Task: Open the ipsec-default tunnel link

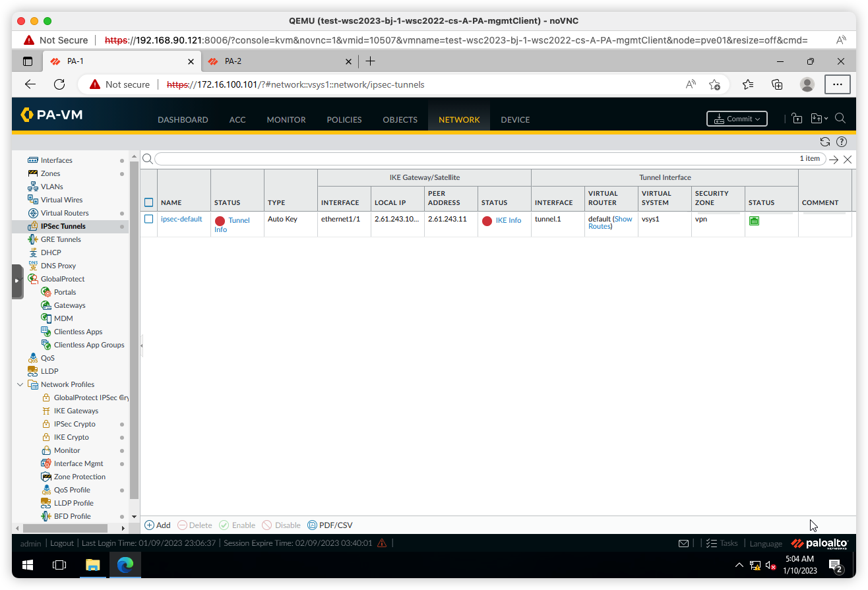Action: [181, 219]
